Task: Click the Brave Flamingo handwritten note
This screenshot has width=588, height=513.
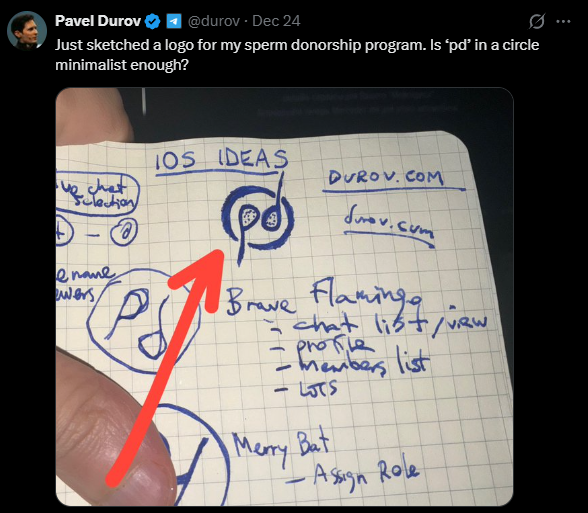Action: 325,298
